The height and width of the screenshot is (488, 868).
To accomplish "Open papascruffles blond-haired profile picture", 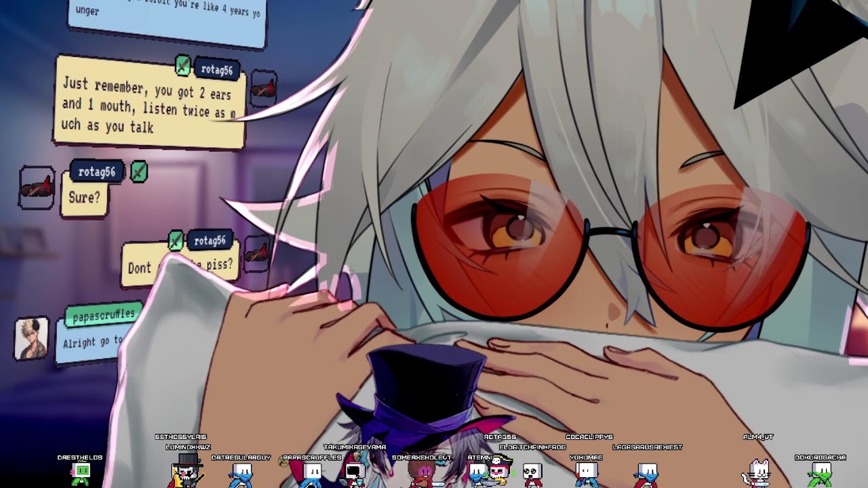I will pos(31,338).
